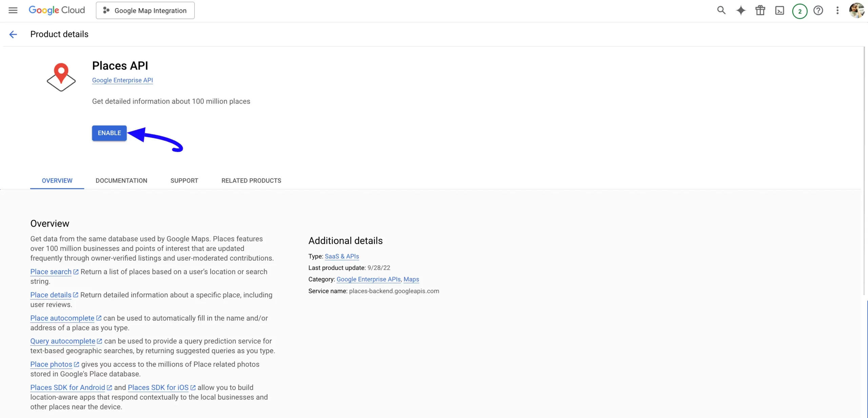The width and height of the screenshot is (868, 418).
Task: Click the user account avatar
Action: coord(856,11)
